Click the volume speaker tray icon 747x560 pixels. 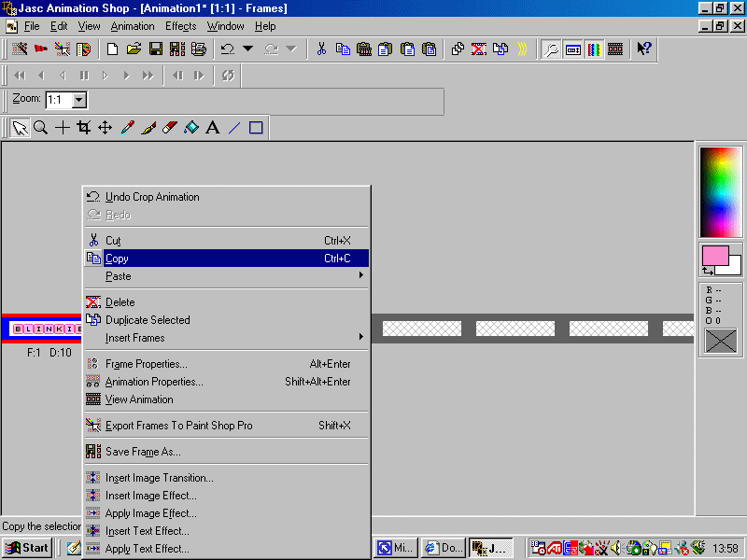coord(616,548)
